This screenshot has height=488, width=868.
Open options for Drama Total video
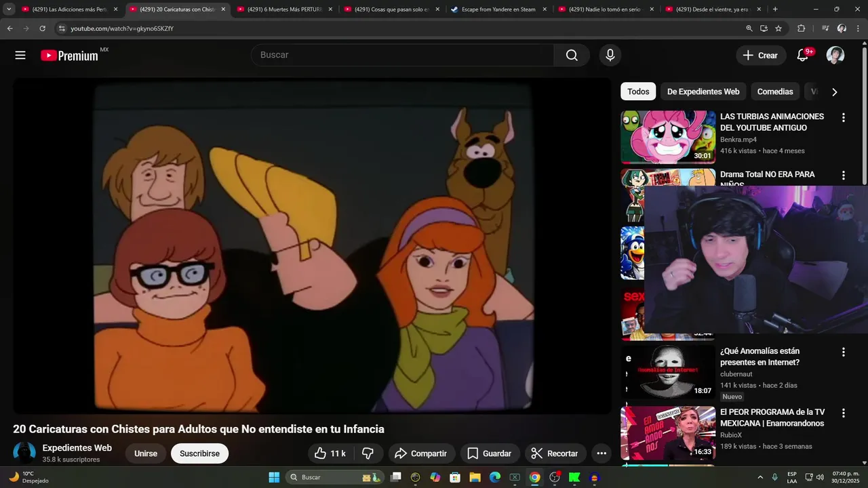tap(844, 176)
